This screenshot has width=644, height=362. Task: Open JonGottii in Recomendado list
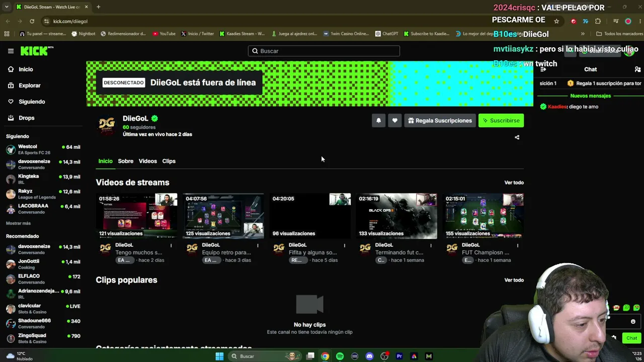(x=43, y=264)
